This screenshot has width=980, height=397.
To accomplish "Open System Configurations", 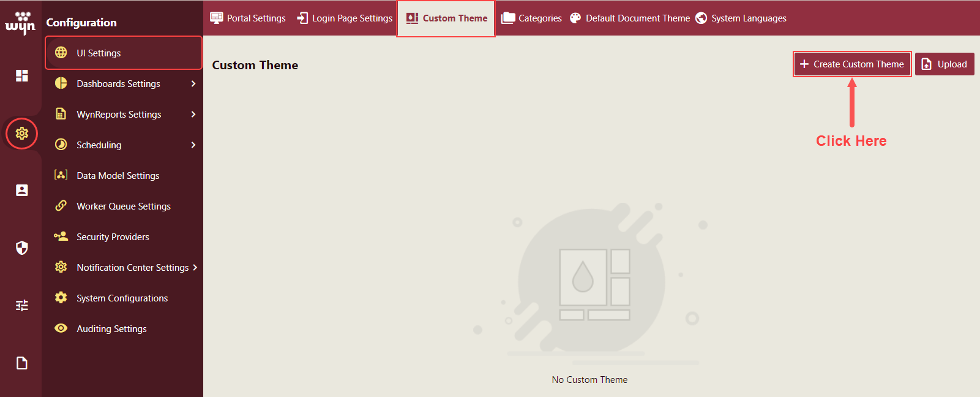I will coord(124,298).
